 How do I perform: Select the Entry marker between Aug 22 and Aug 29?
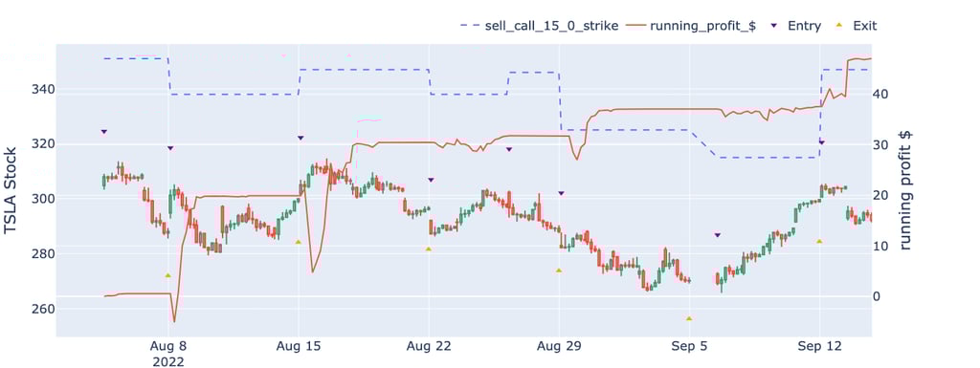click(x=509, y=150)
